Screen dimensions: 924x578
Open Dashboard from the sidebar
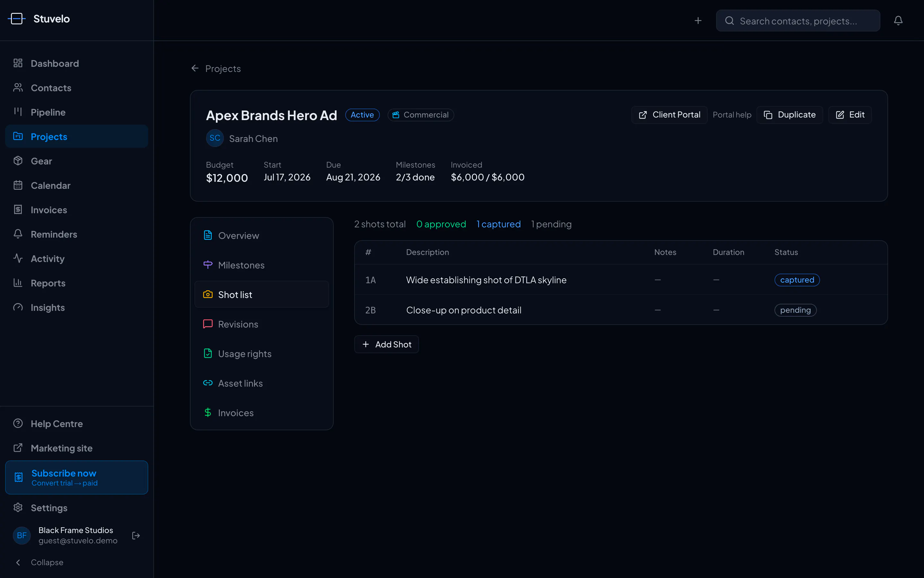coord(76,64)
